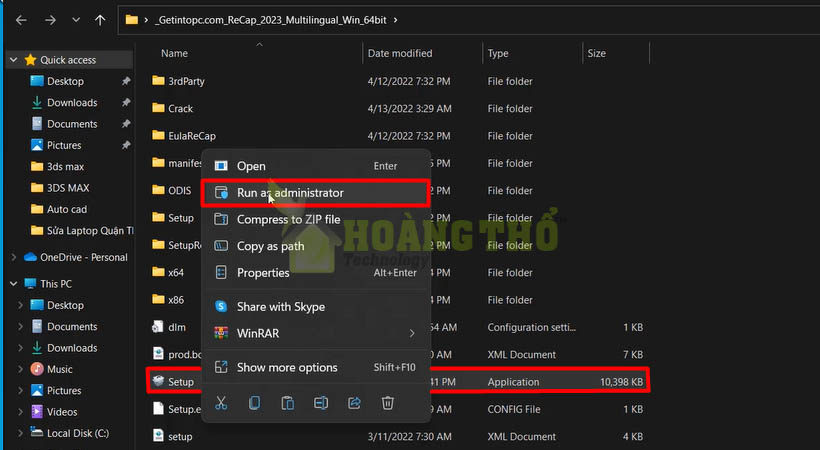Select the Crack folder
This screenshot has height=450, width=820.
click(180, 108)
